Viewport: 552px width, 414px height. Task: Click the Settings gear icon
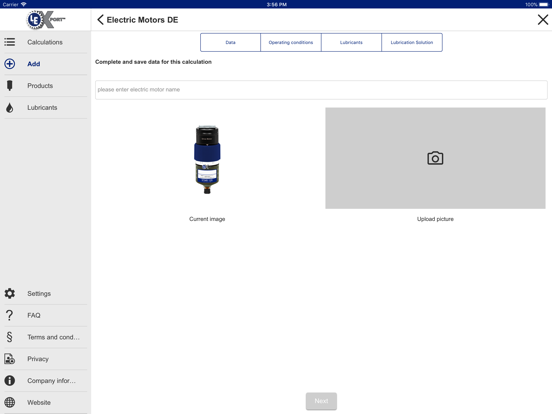10,293
